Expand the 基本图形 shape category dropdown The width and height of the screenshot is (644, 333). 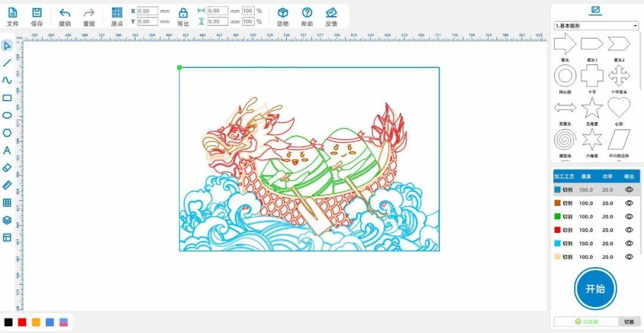tap(595, 26)
